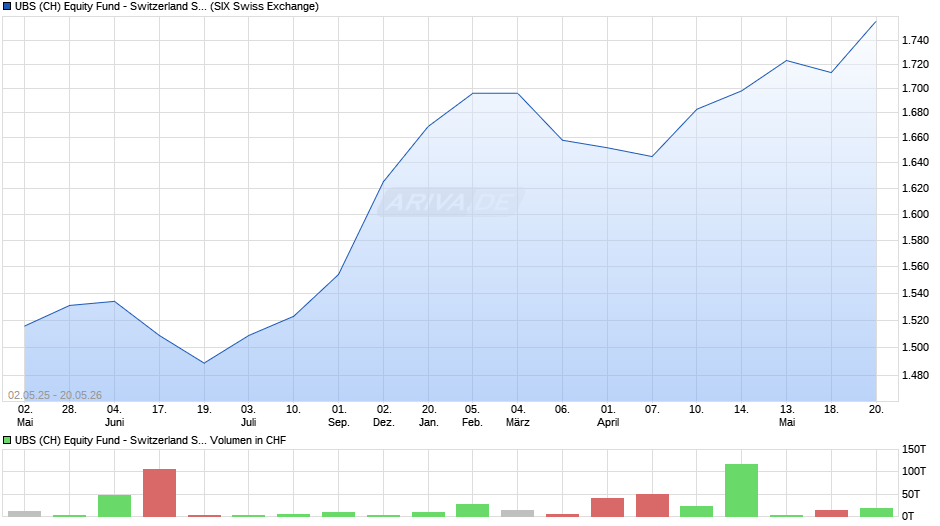Viewport: 940px width, 526px height.
Task: Click the x-axis label '01. April'
Action: coord(608,416)
